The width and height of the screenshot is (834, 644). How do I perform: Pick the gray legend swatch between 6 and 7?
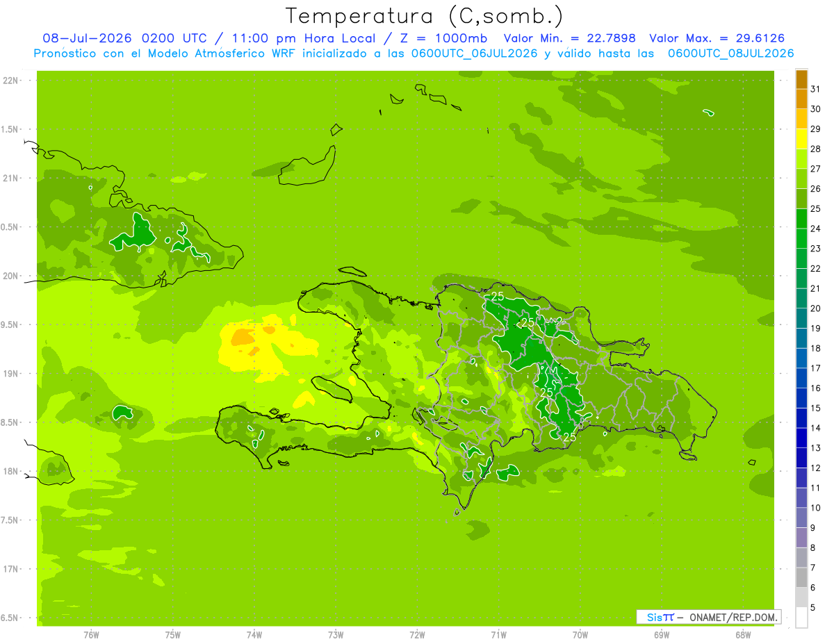(x=801, y=577)
